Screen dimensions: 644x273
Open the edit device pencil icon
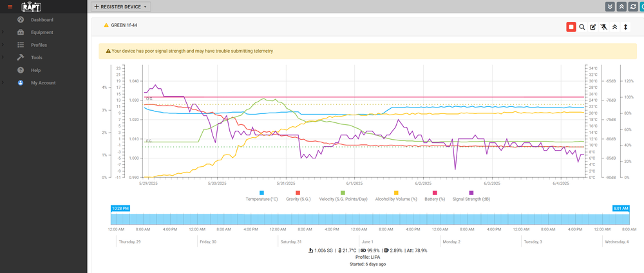[593, 27]
